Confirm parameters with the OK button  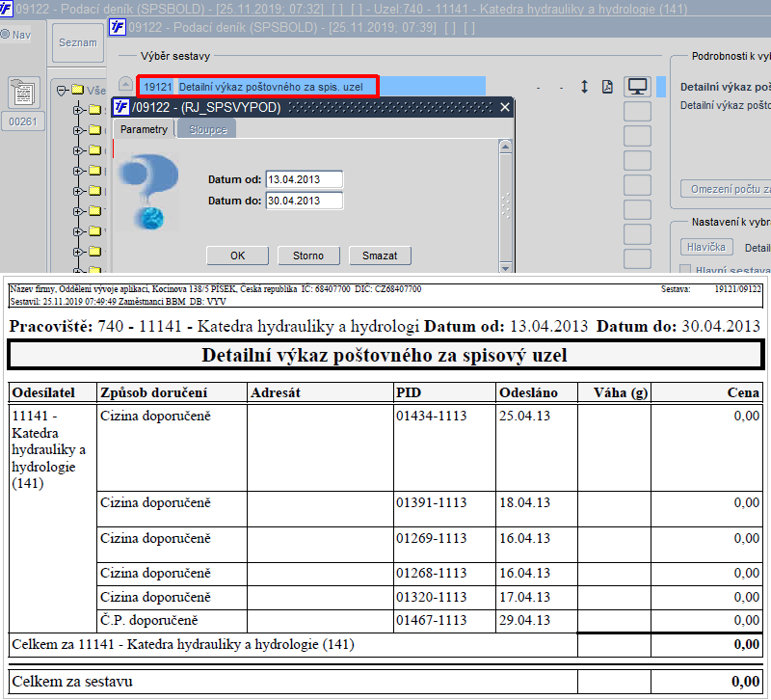pyautogui.click(x=237, y=256)
